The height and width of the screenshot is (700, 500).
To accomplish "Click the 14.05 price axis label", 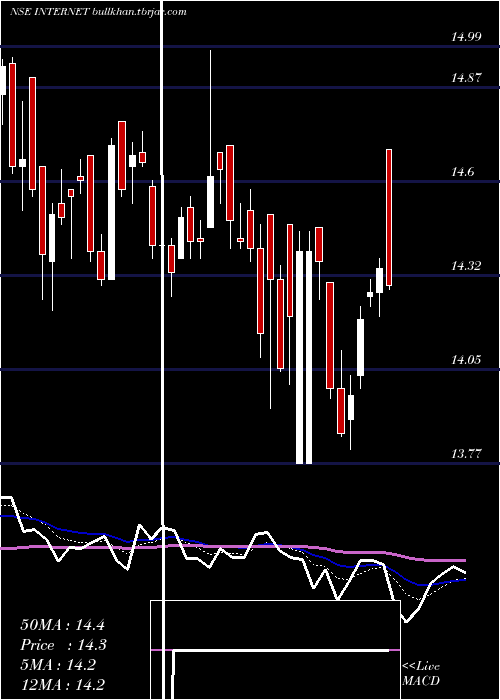I will [x=466, y=359].
